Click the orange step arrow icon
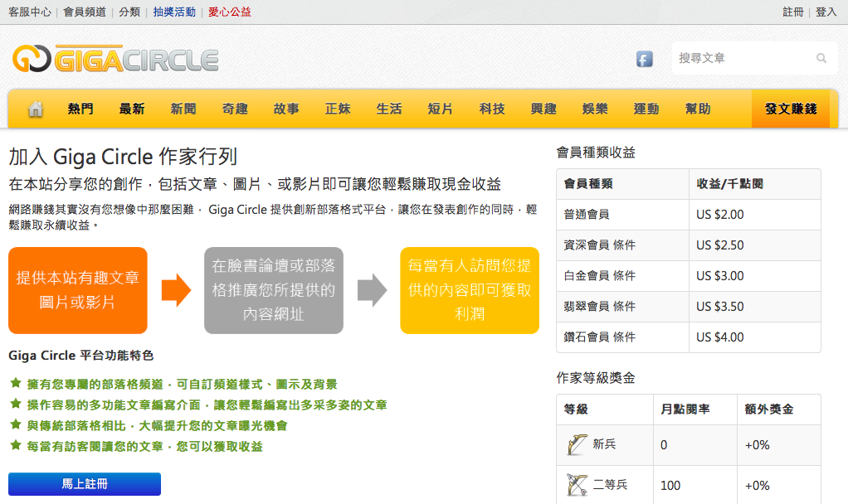 click(176, 290)
